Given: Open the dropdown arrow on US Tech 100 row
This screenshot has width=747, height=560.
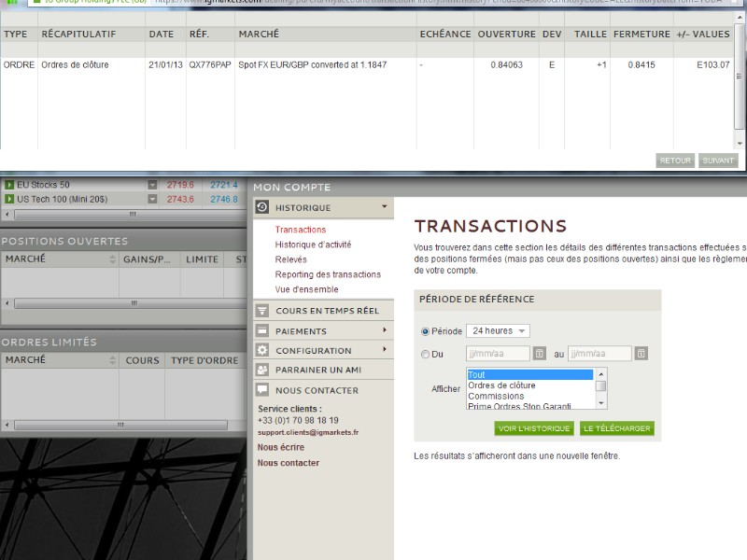Looking at the screenshot, I should (152, 199).
